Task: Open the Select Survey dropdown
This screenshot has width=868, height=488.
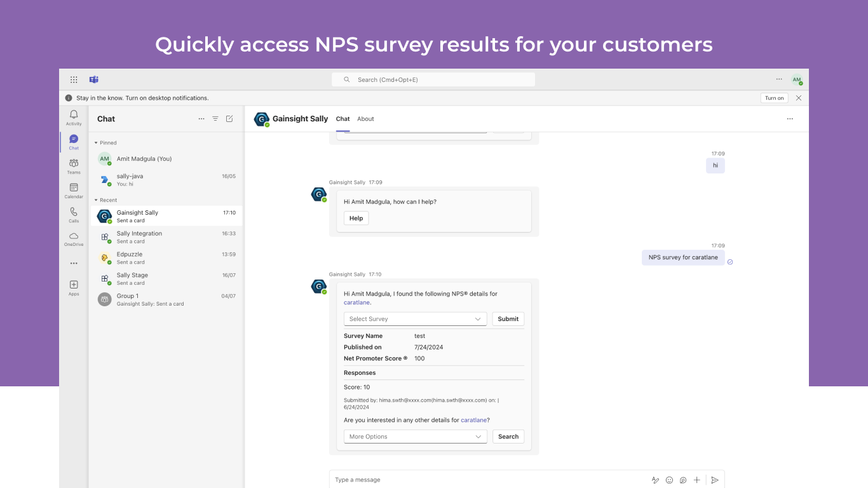Action: pyautogui.click(x=415, y=319)
